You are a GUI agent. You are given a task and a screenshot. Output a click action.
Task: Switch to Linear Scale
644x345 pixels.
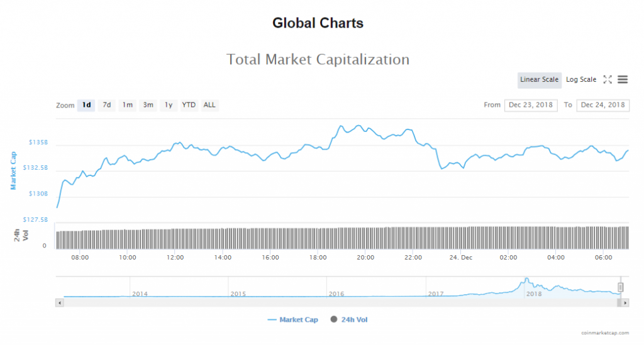click(539, 80)
